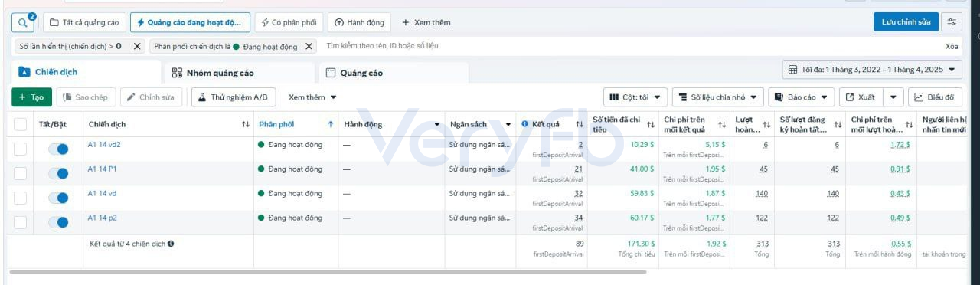980x285 pixels.
Task: Click the 'Sao chép' duplicate button
Action: pyautogui.click(x=86, y=97)
